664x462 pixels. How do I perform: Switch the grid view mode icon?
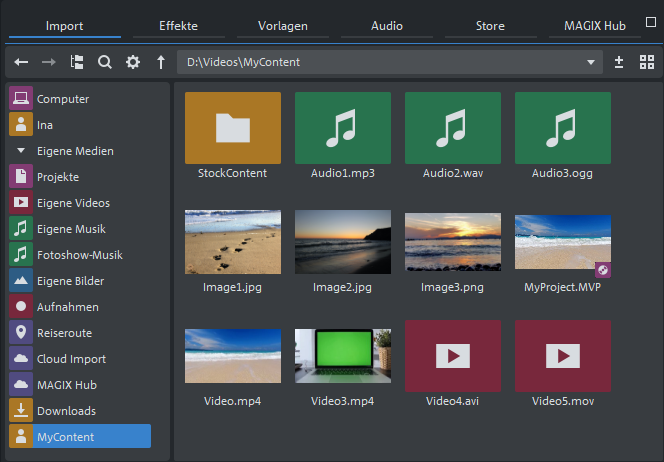[x=646, y=62]
